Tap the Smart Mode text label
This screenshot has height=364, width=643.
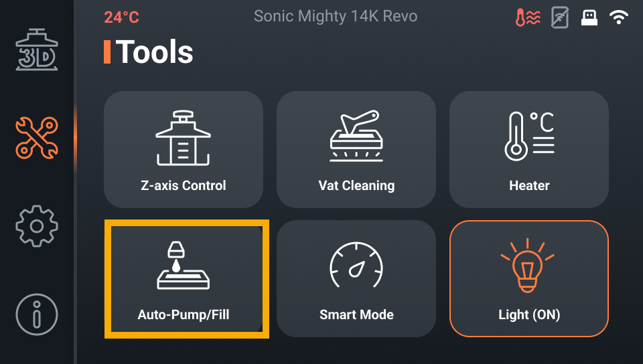pyautogui.click(x=356, y=314)
